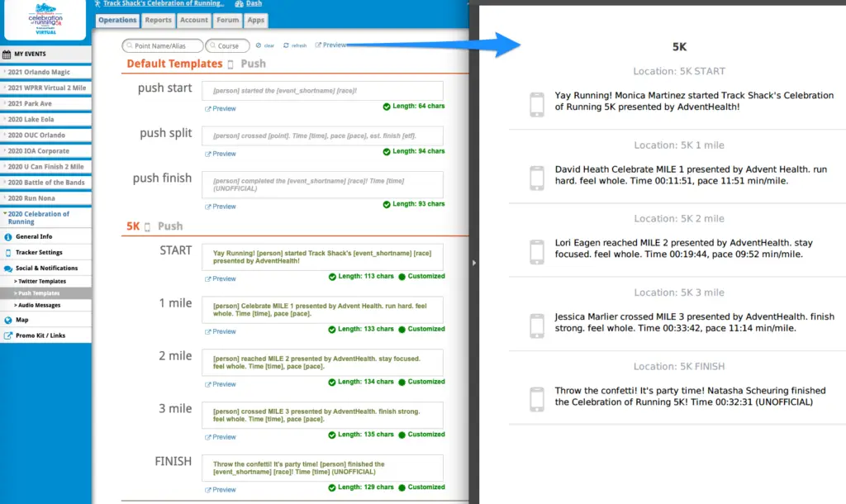
Task: Open the Account tab
Action: point(193,20)
